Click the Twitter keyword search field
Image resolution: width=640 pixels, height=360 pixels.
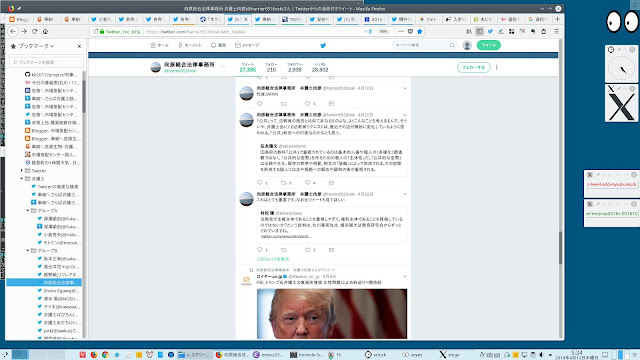coord(420,45)
